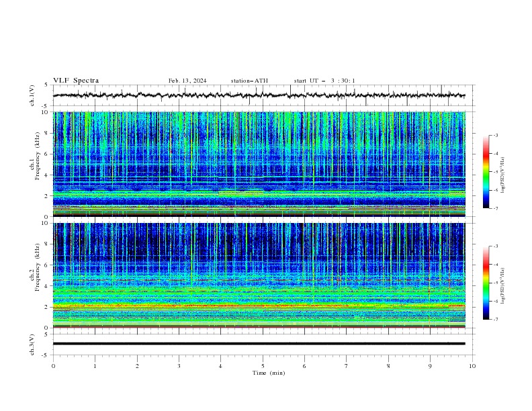Click the "start UT = 3 :30: 1" text
The width and height of the screenshot is (532, 411).
click(x=324, y=81)
